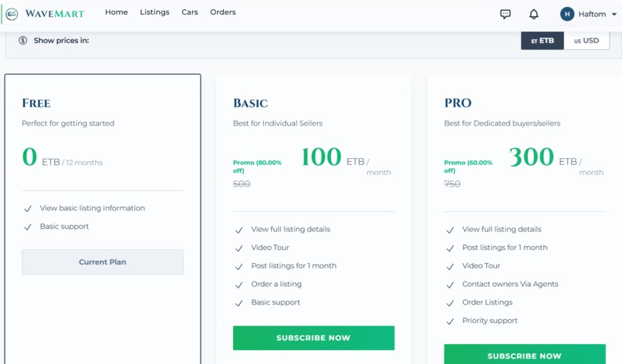Click the Promo (80.00% off) label

(x=257, y=167)
